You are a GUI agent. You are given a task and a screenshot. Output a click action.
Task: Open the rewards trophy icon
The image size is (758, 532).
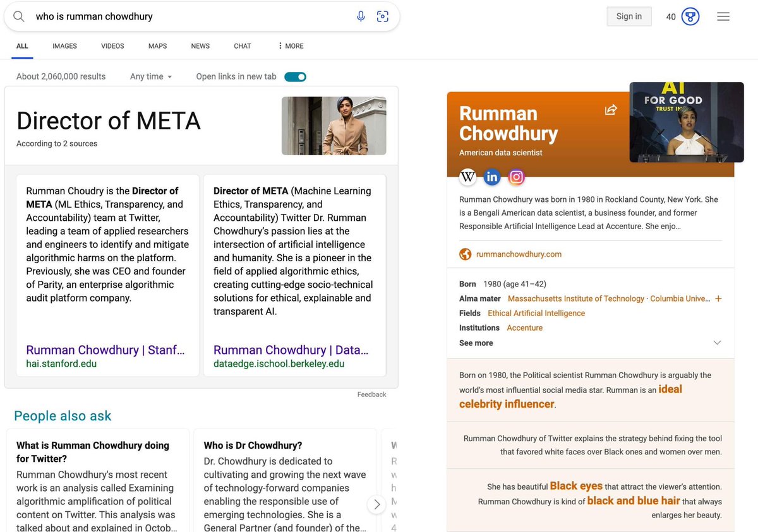pyautogui.click(x=691, y=16)
